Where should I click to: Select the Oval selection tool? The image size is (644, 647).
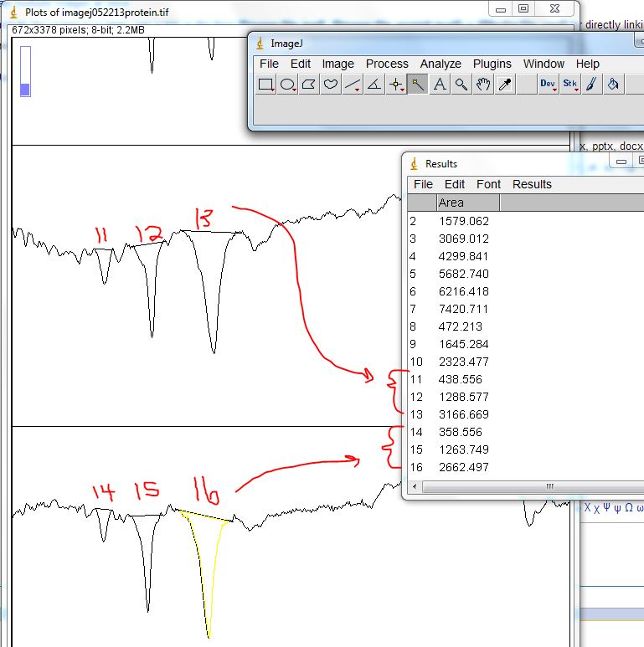(x=288, y=85)
